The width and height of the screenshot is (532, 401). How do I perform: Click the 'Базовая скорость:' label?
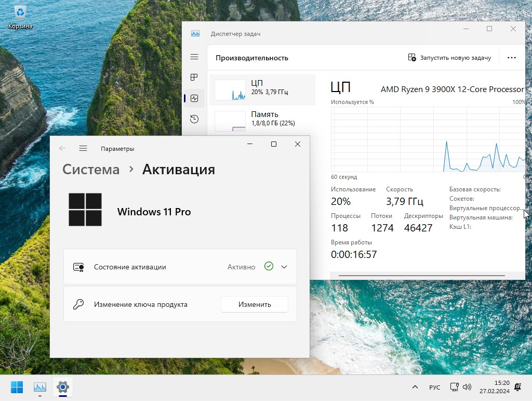pos(475,189)
